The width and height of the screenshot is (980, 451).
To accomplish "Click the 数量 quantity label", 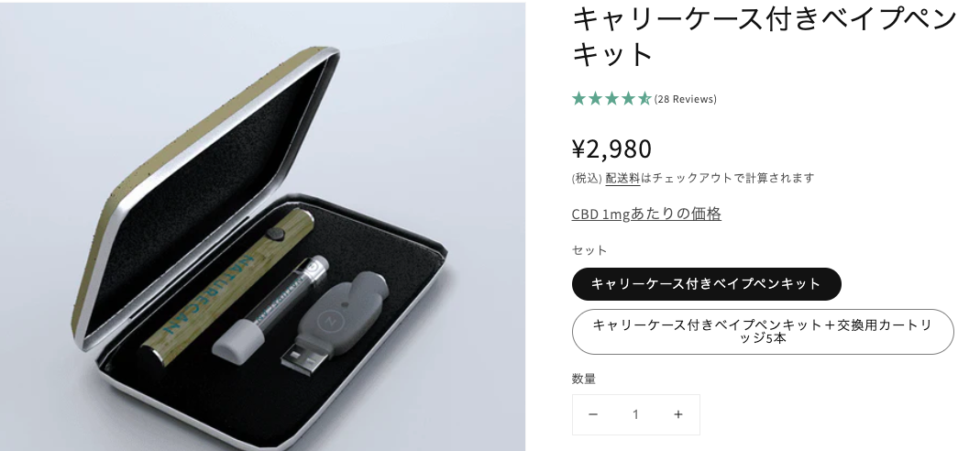I will (584, 379).
